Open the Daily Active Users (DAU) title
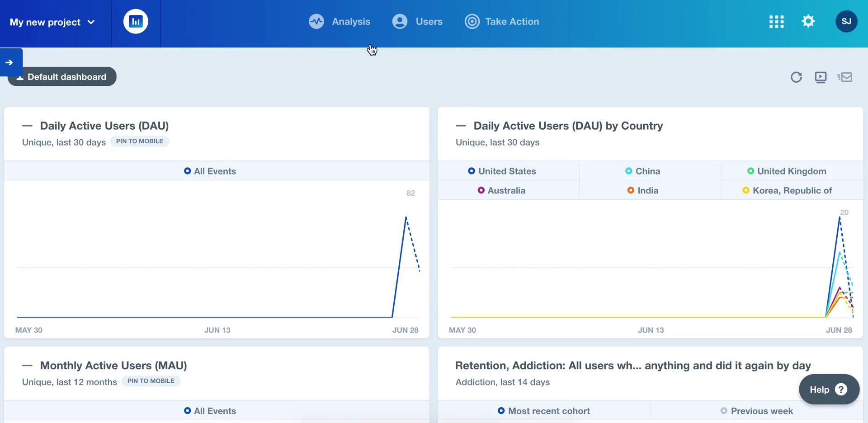 (104, 126)
